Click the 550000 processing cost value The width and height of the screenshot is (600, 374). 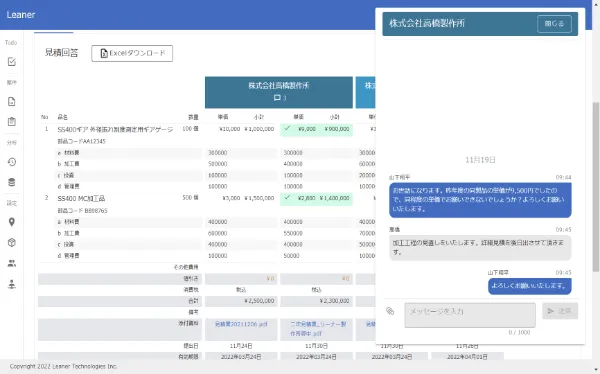[293, 233]
